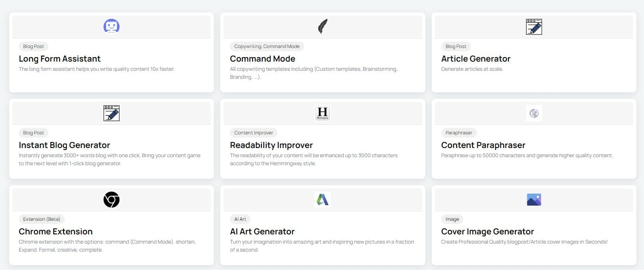Click the Command Mode feather quill icon

[x=323, y=27]
